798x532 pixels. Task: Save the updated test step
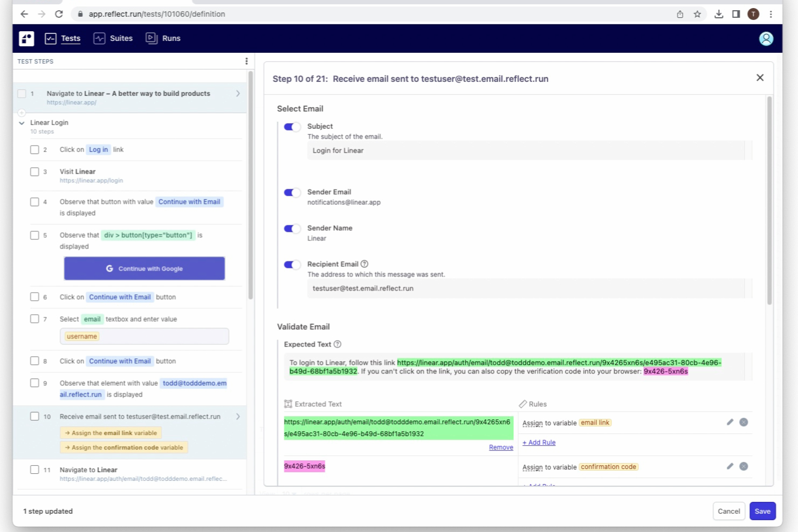[762, 511]
